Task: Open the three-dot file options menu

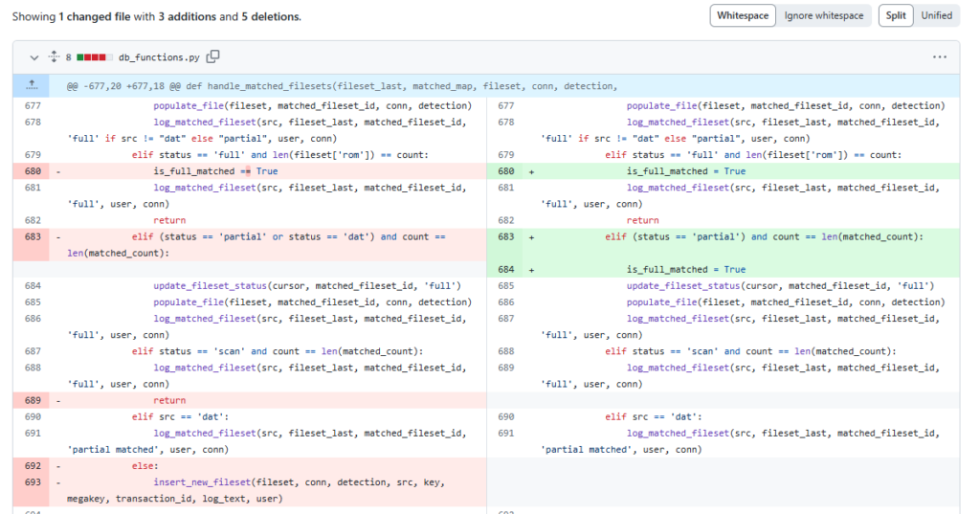Action: click(939, 57)
